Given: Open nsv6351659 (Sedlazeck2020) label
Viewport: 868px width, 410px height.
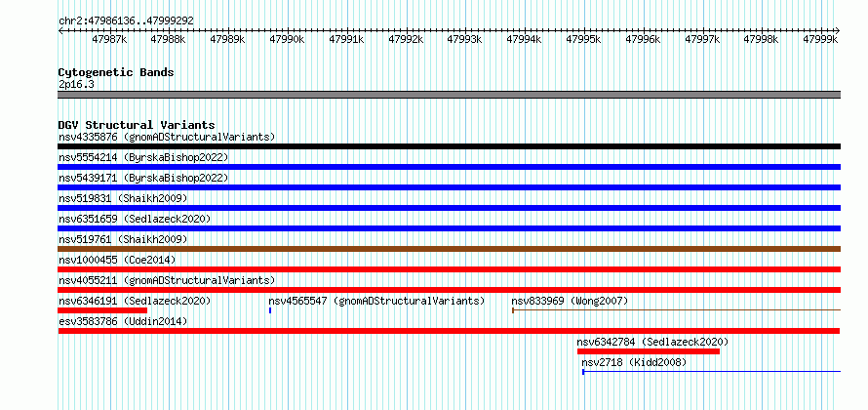Looking at the screenshot, I should pyautogui.click(x=135, y=219).
